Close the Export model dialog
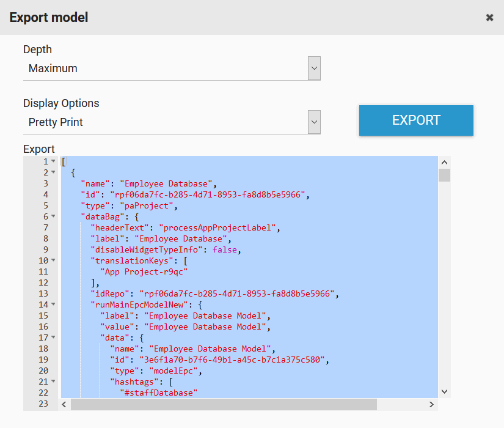Image resolution: width=504 pixels, height=428 pixels. click(x=489, y=18)
